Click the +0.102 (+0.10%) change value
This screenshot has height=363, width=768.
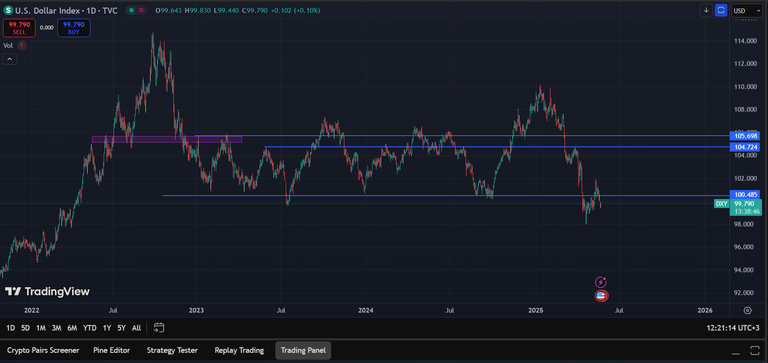pyautogui.click(x=295, y=10)
